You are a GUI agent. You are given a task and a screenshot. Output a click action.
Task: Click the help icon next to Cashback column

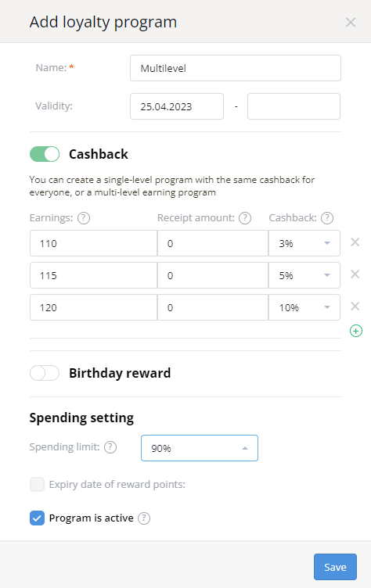click(x=327, y=218)
